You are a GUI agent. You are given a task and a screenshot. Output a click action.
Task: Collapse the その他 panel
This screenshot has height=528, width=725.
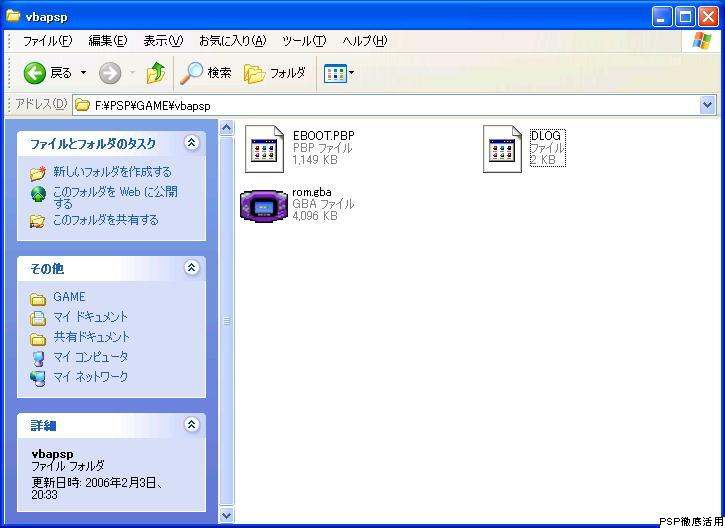point(192,267)
